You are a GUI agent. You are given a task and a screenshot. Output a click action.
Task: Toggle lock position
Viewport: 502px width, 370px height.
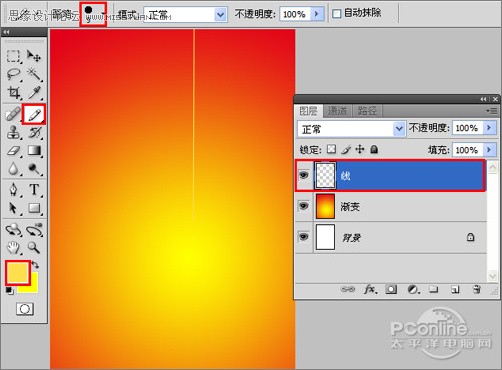click(x=360, y=149)
